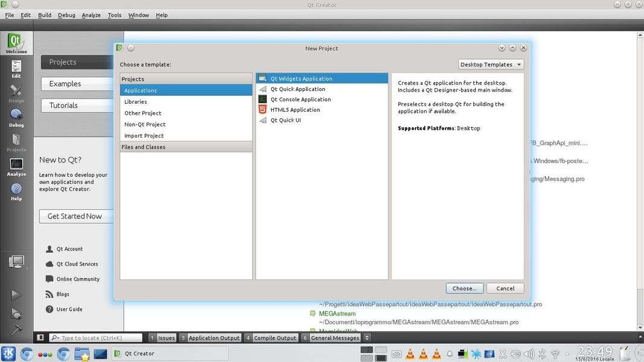Open the KDE application launcher
The image size is (644, 362).
(8, 354)
